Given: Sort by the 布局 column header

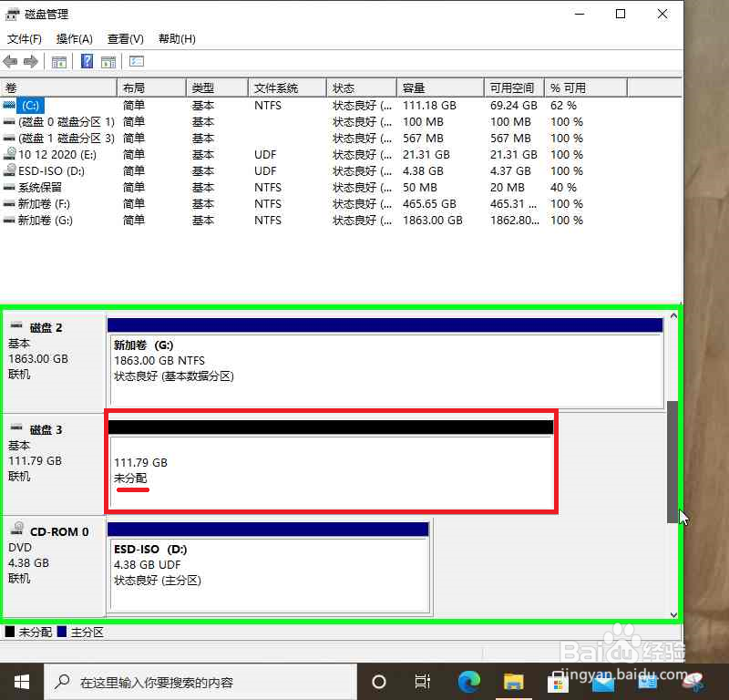Looking at the screenshot, I should (151, 87).
